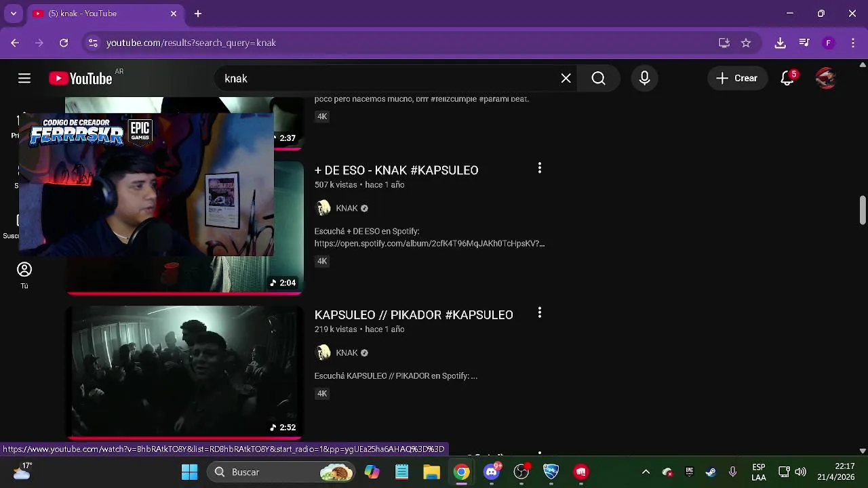Open the account avatar menu
Viewport: 868px width, 488px height.
[825, 79]
